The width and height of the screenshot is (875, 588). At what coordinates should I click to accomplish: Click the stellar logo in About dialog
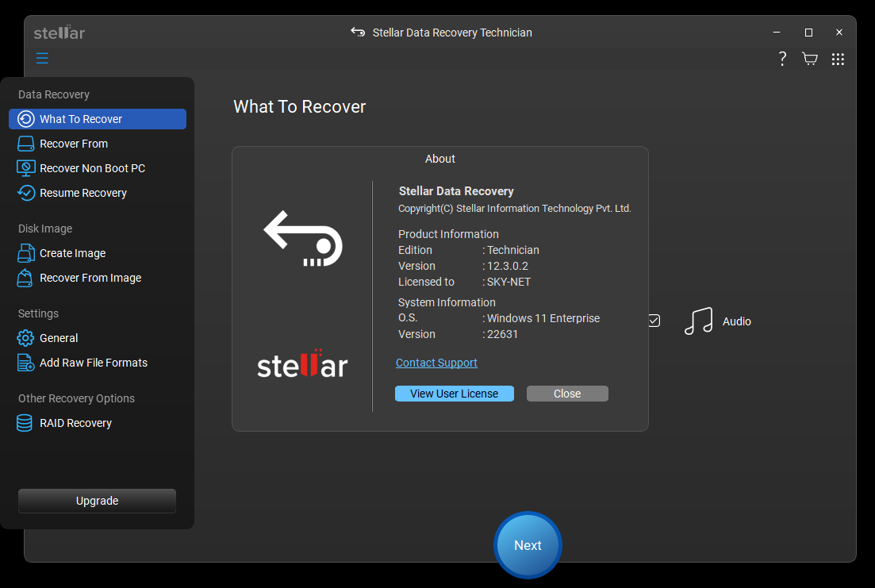click(x=302, y=364)
